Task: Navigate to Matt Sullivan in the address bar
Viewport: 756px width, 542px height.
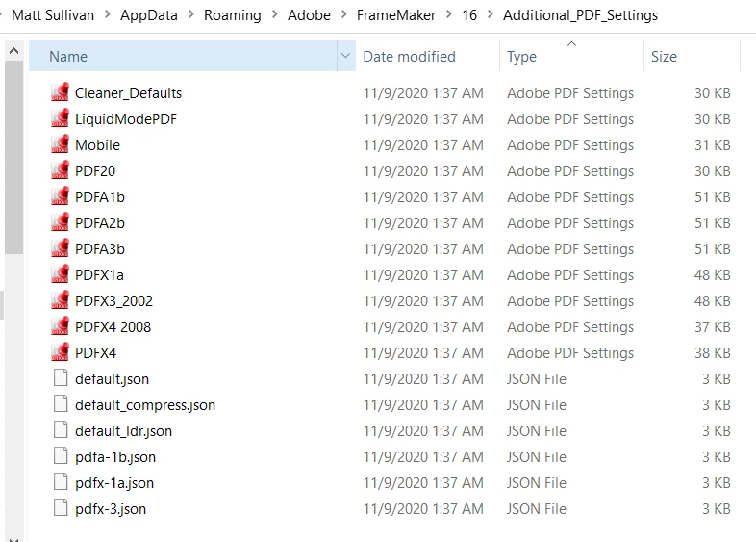Action: pos(53,15)
